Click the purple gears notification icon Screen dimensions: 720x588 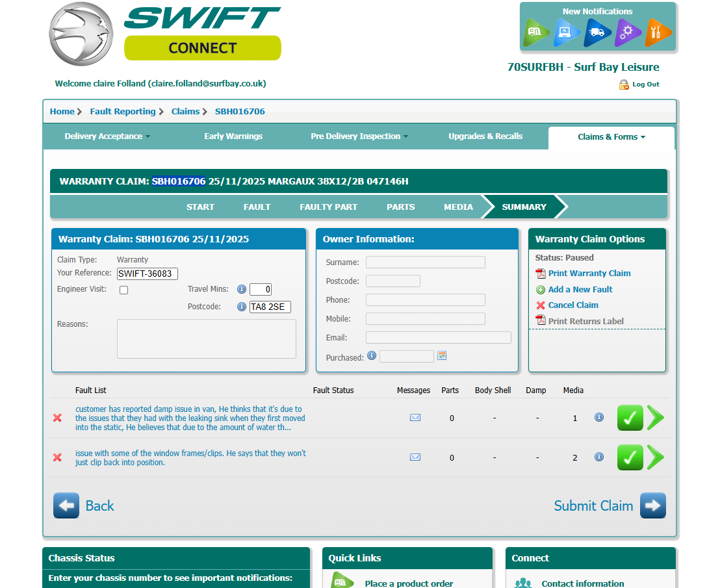(x=627, y=32)
